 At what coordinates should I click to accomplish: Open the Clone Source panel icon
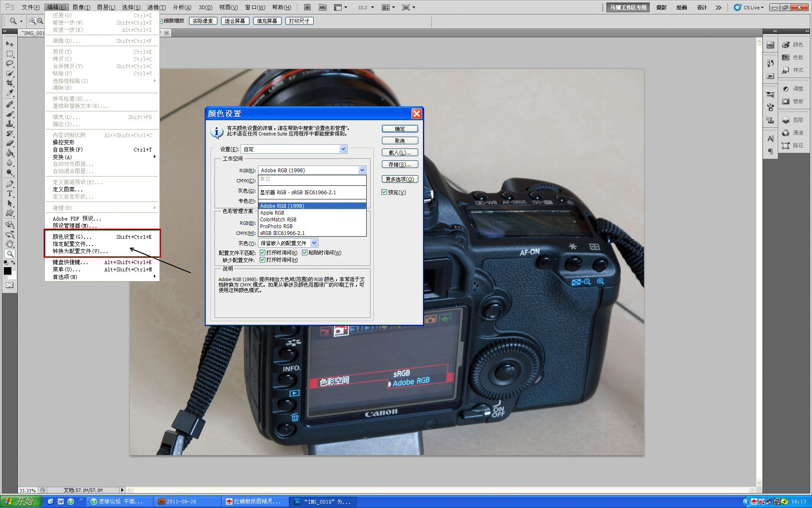(770, 120)
